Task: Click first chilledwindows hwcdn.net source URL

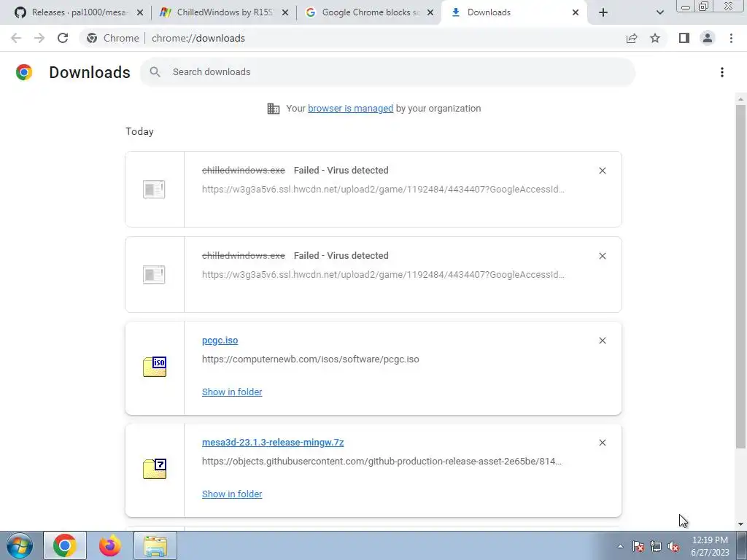Action: [x=383, y=189]
